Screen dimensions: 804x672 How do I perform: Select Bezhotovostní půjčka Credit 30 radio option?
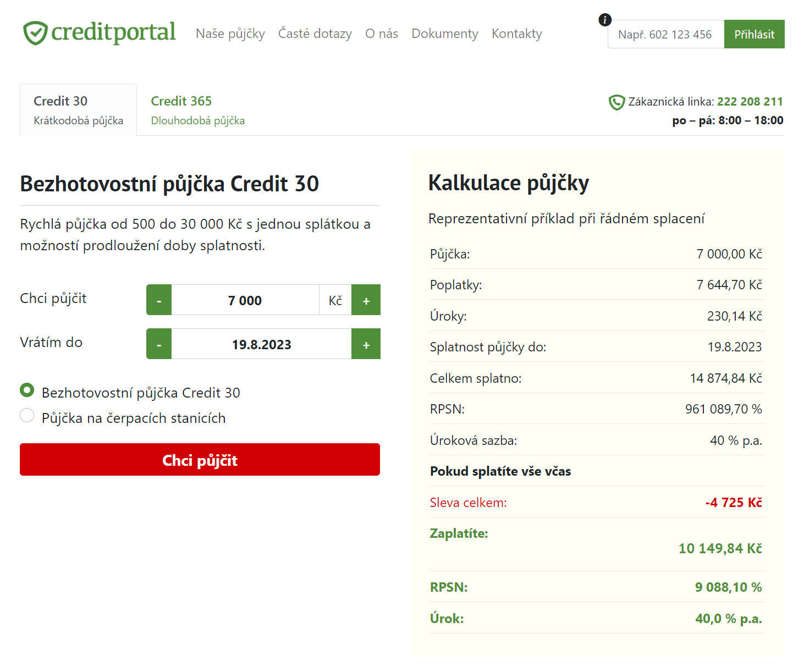27,390
